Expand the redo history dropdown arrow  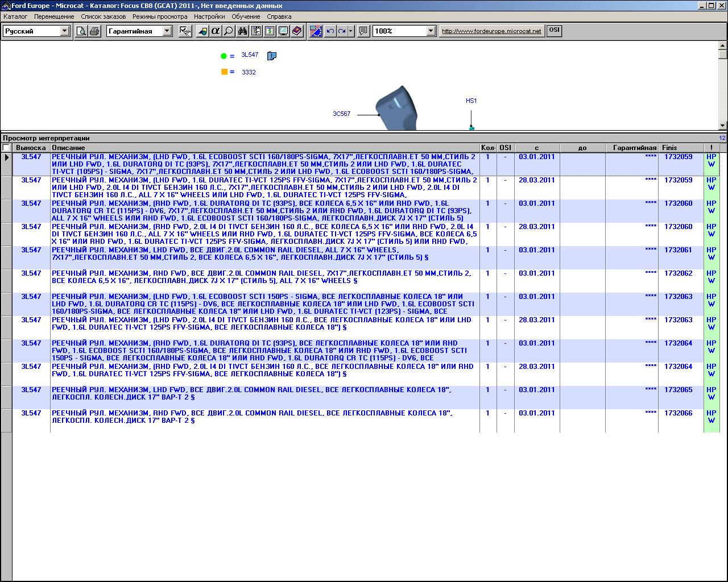(x=351, y=31)
